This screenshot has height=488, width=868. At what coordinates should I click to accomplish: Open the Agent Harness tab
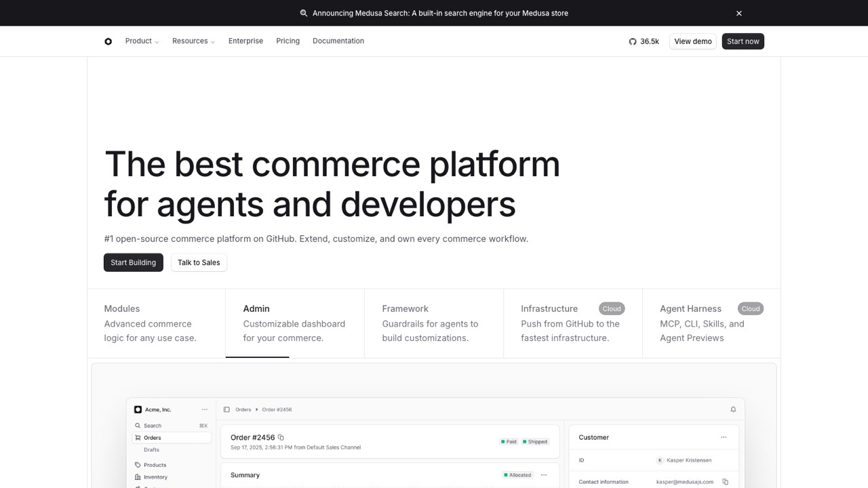coord(711,323)
